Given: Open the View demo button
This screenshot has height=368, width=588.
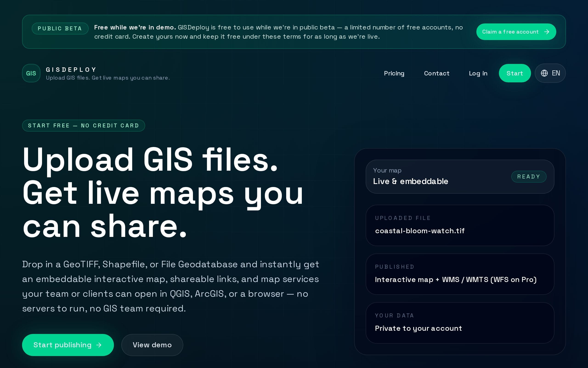Looking at the screenshot, I should [152, 345].
